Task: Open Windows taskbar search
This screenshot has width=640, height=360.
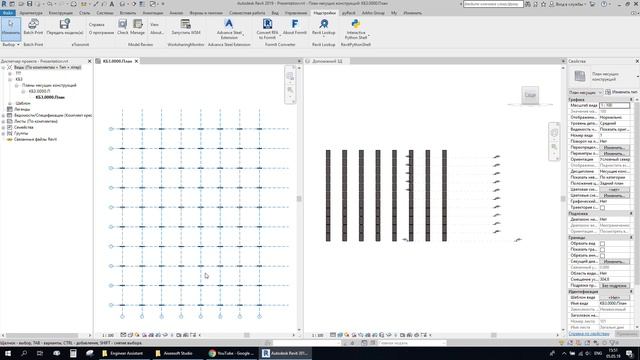Action: 24,353
